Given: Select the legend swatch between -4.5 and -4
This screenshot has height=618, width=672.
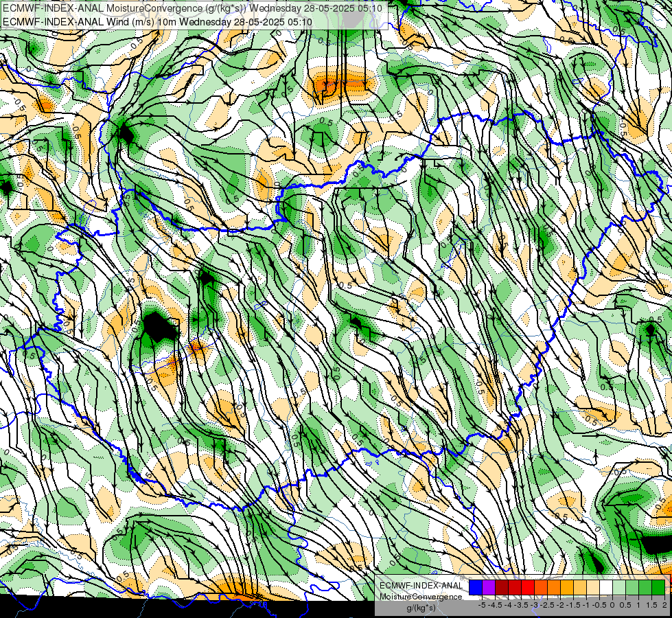Looking at the screenshot, I should point(502,587).
